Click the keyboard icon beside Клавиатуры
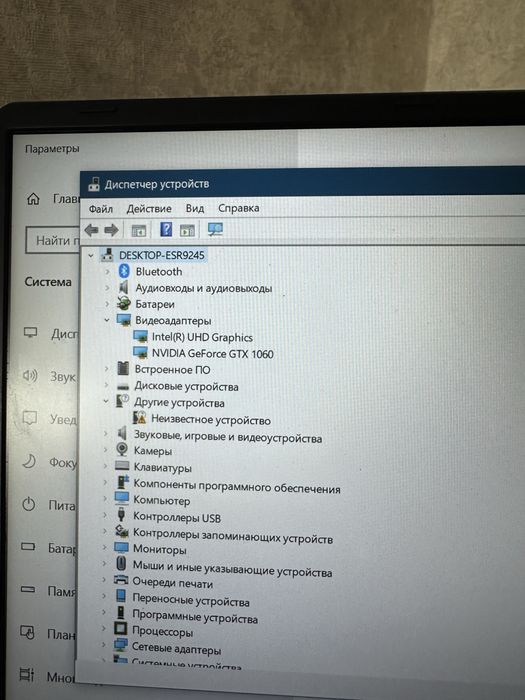525x700 pixels. point(122,466)
